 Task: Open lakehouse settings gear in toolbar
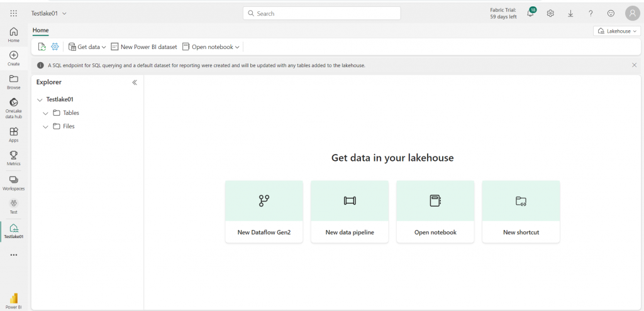click(x=55, y=46)
